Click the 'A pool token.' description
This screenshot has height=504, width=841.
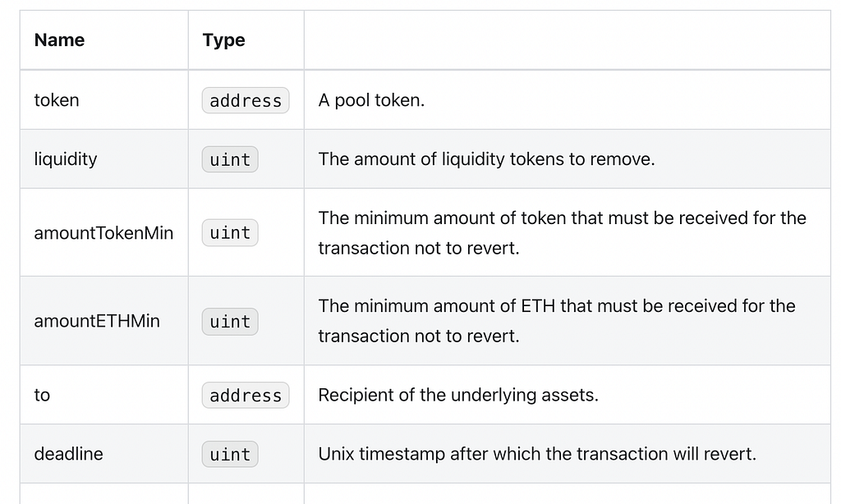pyautogui.click(x=371, y=100)
